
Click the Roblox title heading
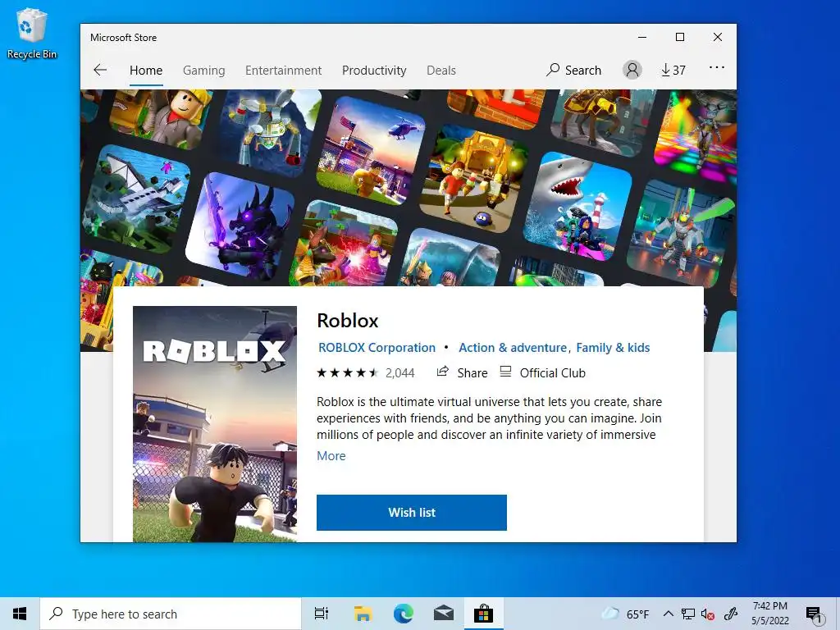click(348, 321)
